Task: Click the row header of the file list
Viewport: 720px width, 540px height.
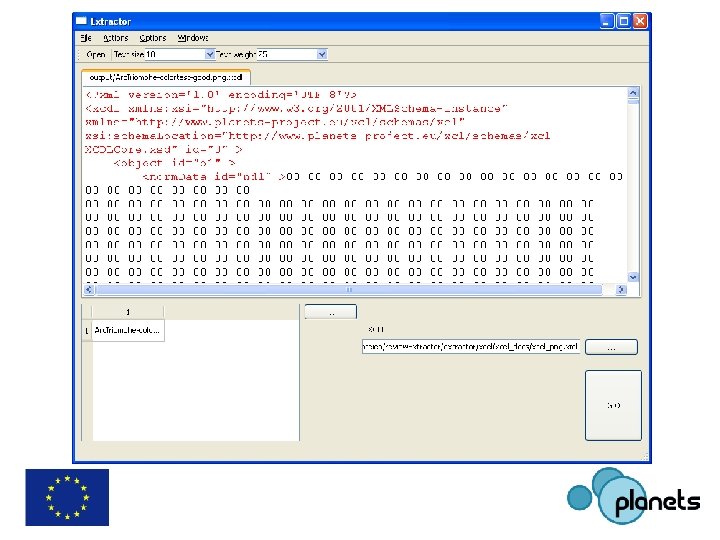Action: coord(87,330)
